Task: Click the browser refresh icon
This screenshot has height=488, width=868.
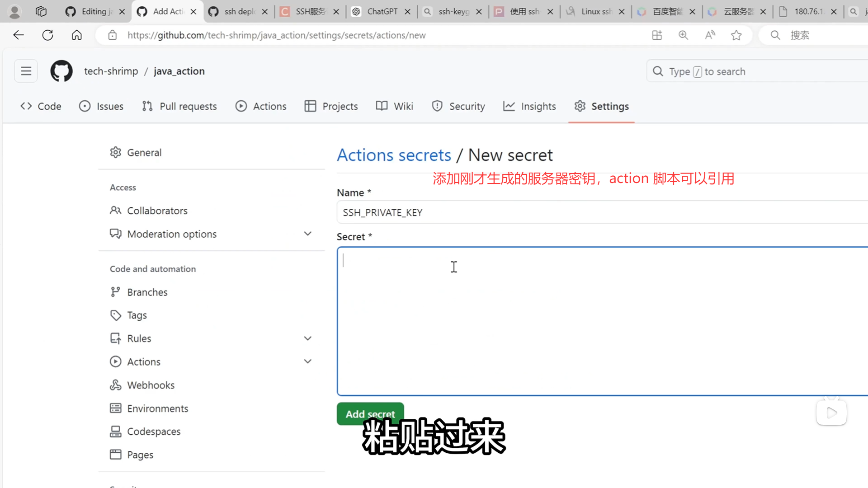Action: coord(47,35)
